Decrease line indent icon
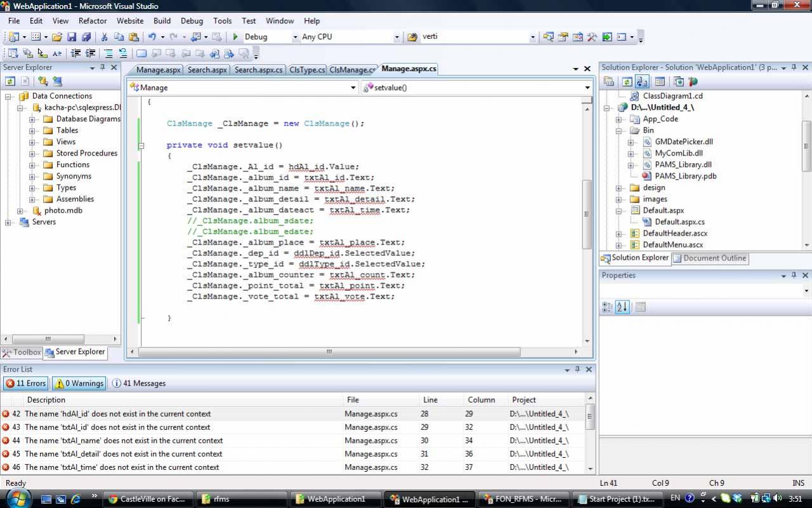This screenshot has width=812, height=508. 75,53
